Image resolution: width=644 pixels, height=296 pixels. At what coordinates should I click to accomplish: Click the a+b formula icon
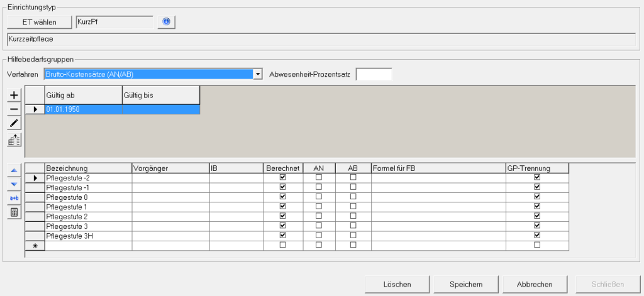coord(14,198)
